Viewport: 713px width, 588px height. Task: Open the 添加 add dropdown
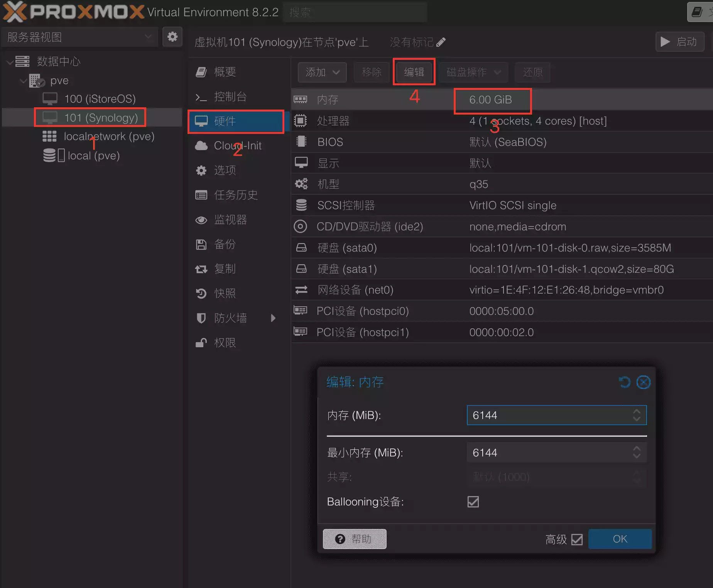pos(322,72)
